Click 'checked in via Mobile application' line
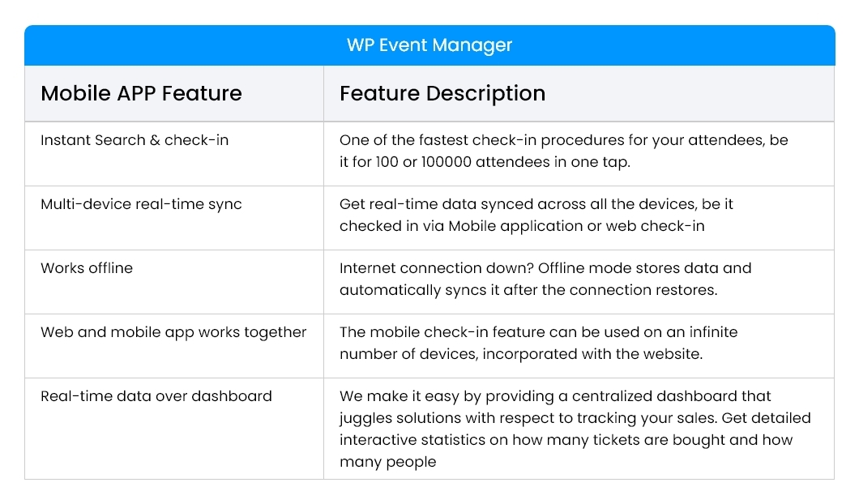859x504 pixels. pyautogui.click(x=522, y=225)
